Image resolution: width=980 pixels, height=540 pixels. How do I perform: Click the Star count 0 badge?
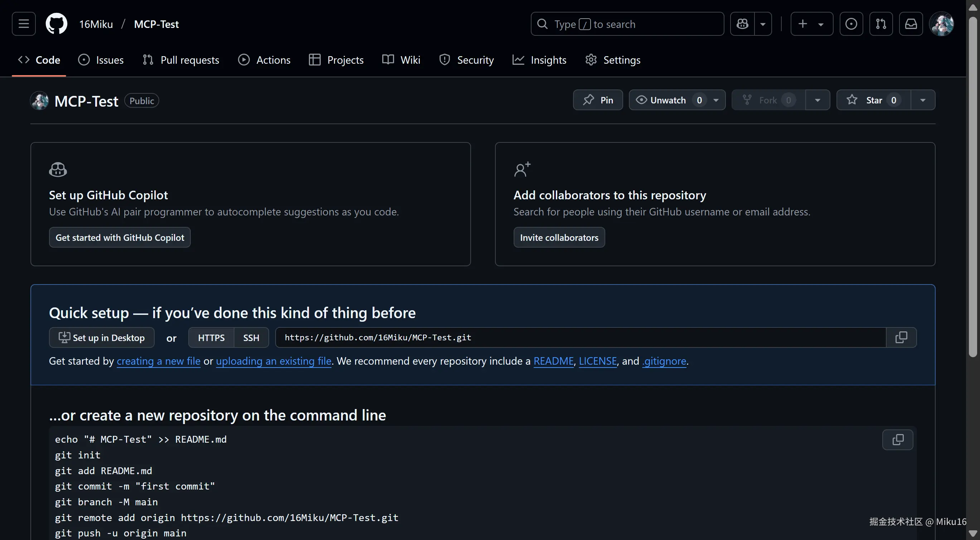893,100
